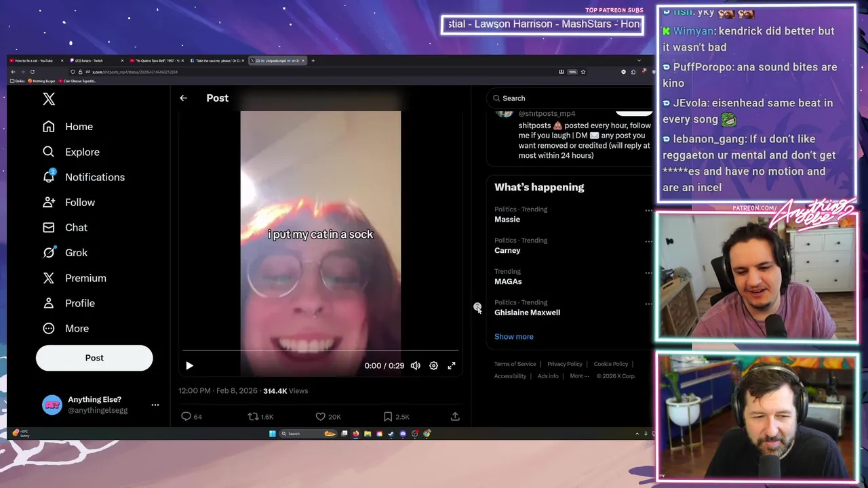This screenshot has height=488, width=868.
Task: Share the post with the share icon
Action: click(455, 416)
